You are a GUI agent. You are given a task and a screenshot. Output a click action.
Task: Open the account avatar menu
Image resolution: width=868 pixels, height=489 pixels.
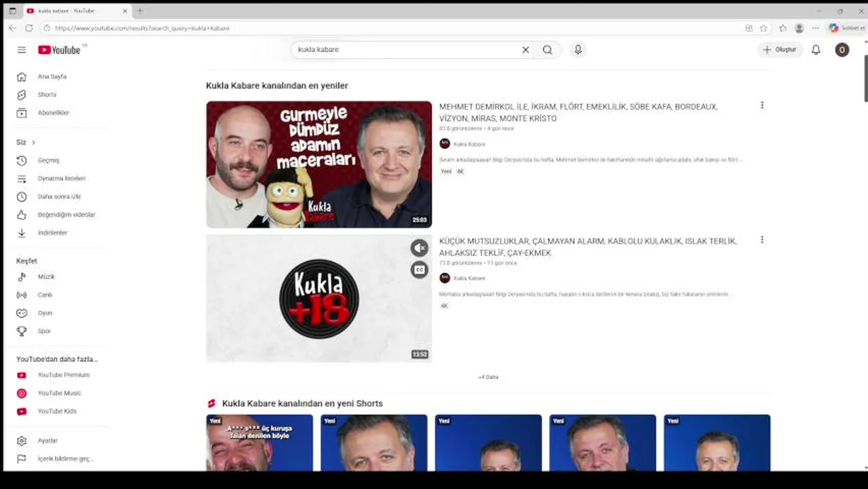pyautogui.click(x=842, y=50)
